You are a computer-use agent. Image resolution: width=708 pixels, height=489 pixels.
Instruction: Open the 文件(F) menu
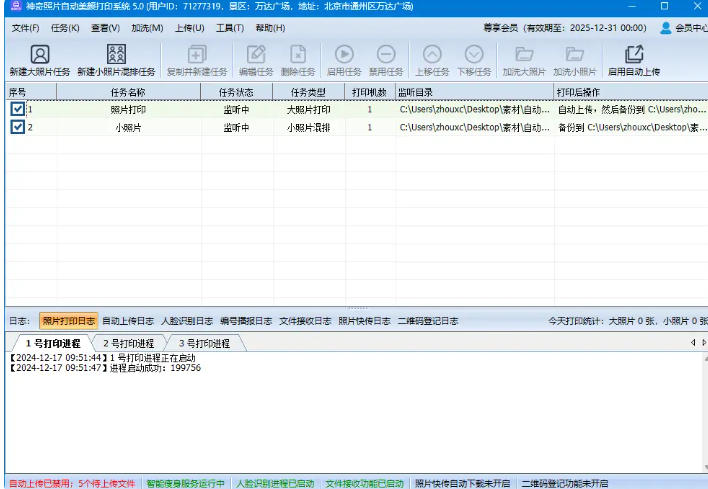coord(25,28)
